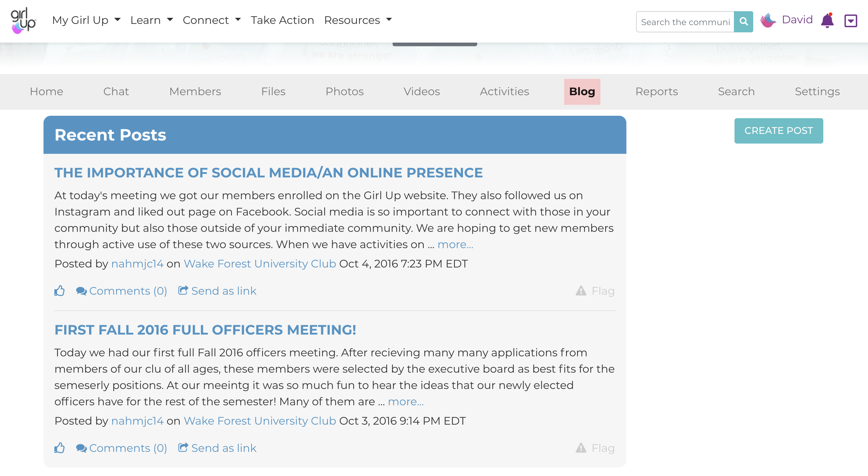This screenshot has height=476, width=868.
Task: Click the CREATE POST button
Action: click(x=778, y=131)
